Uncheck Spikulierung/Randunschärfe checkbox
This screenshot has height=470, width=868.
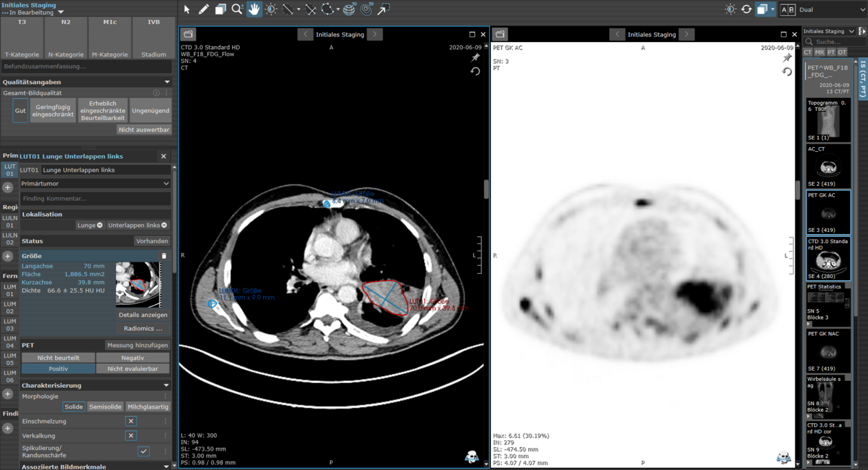click(144, 451)
